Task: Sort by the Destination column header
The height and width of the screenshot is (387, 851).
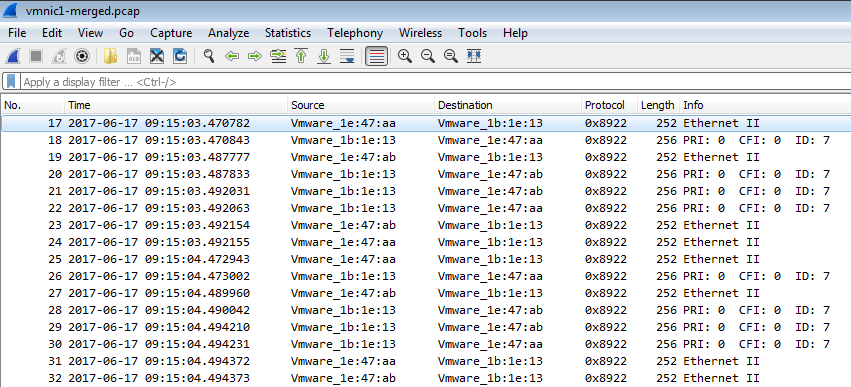Action: [508, 105]
